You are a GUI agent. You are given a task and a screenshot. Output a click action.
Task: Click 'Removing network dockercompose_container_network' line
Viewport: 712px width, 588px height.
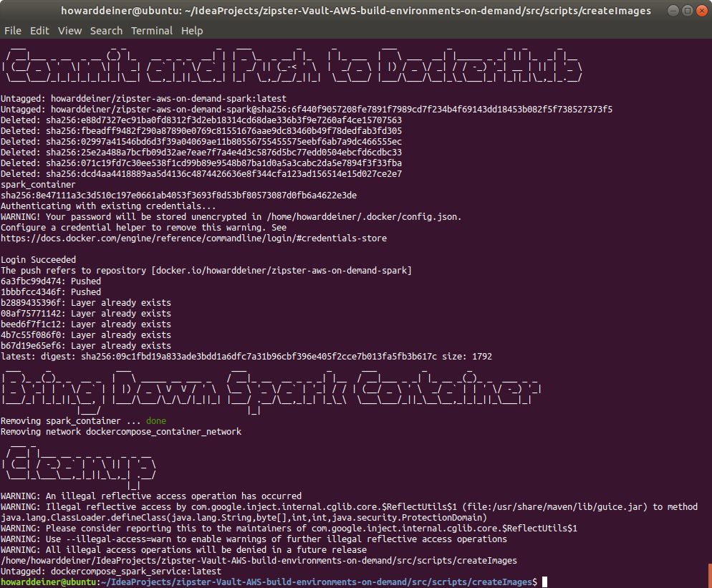(x=121, y=432)
